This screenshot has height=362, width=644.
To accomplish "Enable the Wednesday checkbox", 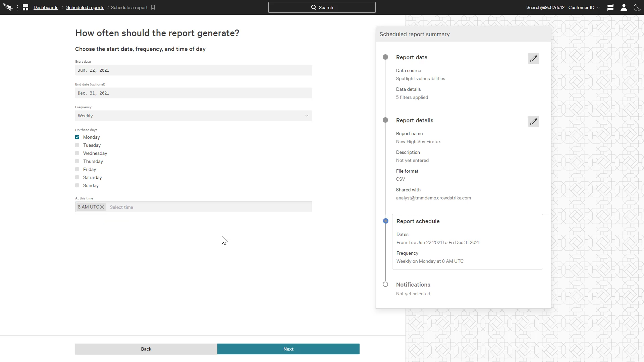I will pos(77,153).
